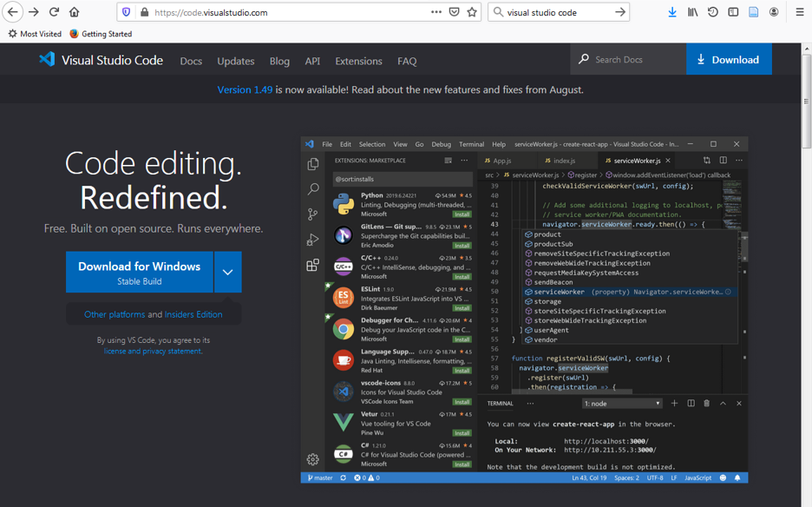Viewport: 812px width, 507px height.
Task: Read the license and privacy statement
Action: 153,351
